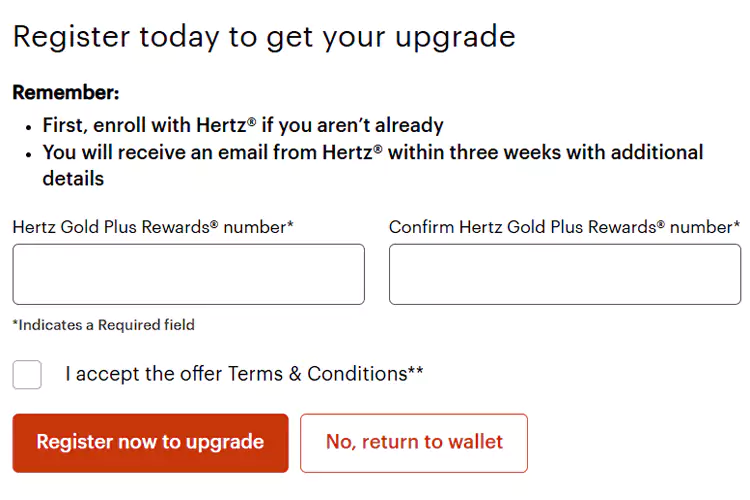Click the registered symbol after 'Hertz' in the first bullet
Screen dimensions: 750x500
pos(252,122)
